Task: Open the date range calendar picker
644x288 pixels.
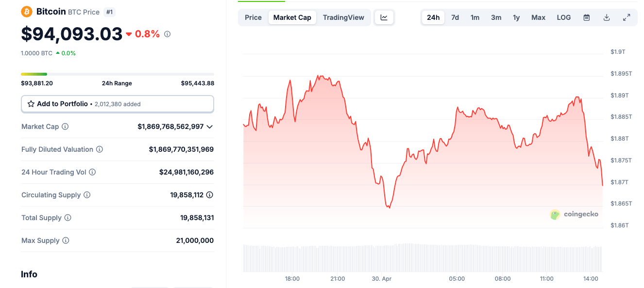Action: 586,17
